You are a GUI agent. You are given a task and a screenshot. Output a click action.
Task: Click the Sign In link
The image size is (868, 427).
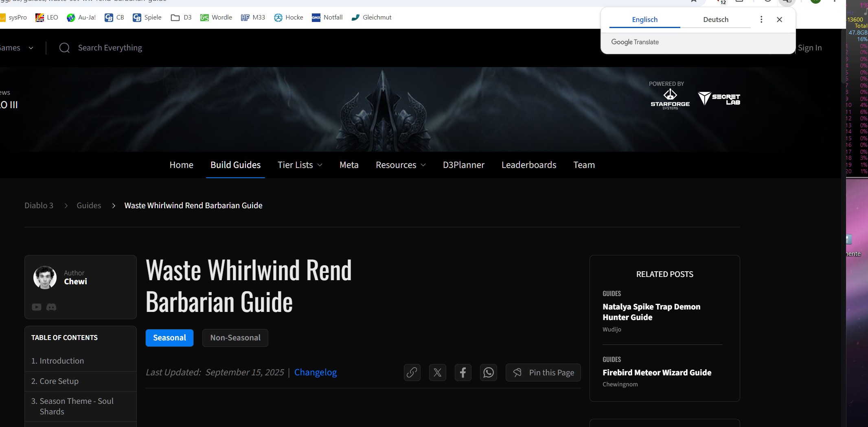[810, 48]
